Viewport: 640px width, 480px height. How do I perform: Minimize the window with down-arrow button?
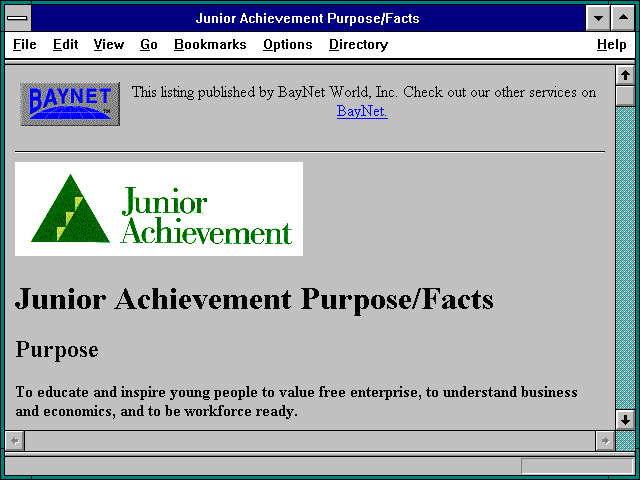pyautogui.click(x=598, y=18)
